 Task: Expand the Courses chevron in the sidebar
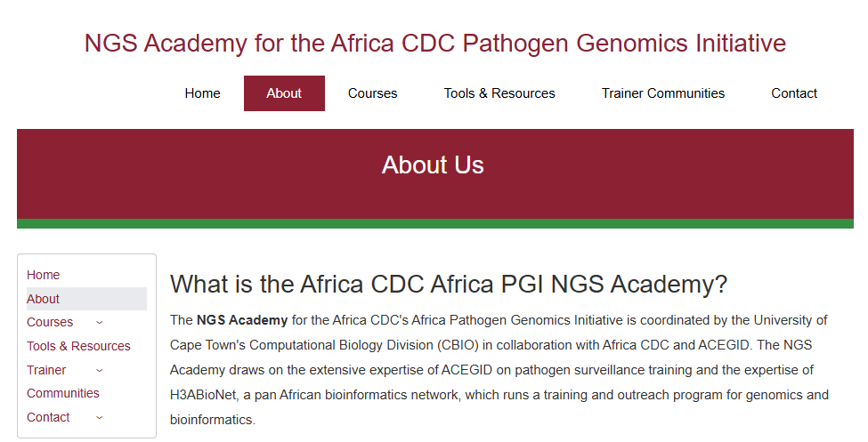99,322
